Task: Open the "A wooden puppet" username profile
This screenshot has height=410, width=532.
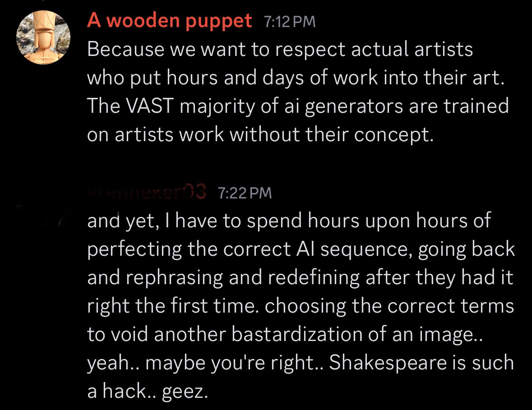Action: [169, 21]
